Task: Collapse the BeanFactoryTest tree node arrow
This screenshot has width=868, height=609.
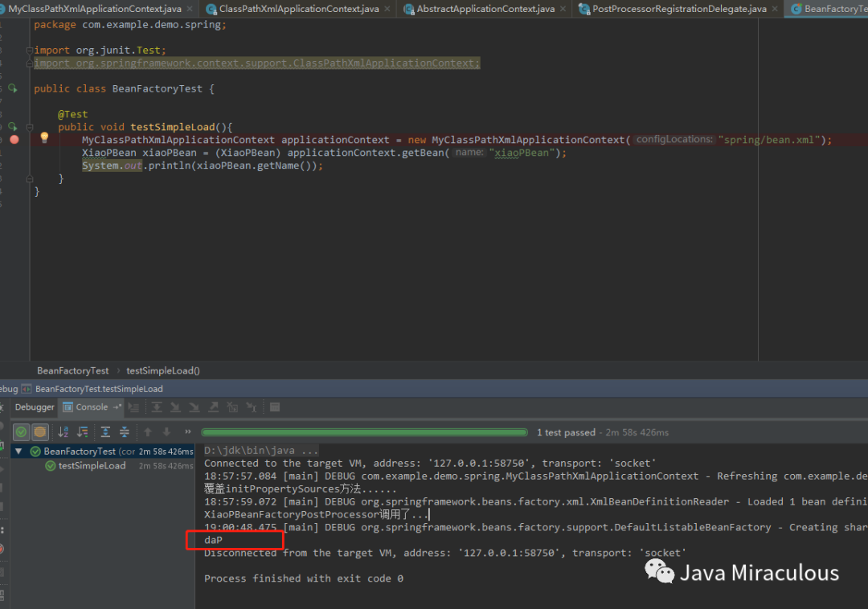Action: click(x=18, y=452)
